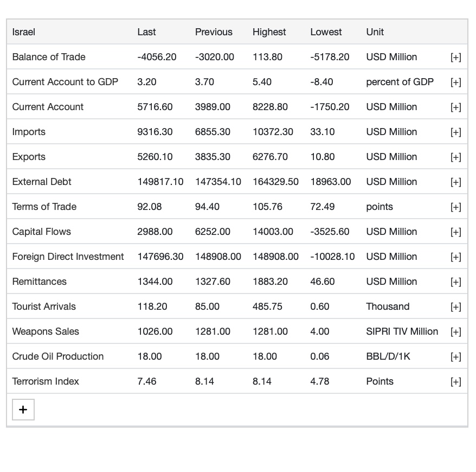Image resolution: width=476 pixels, height=472 pixels.
Task: Expand the Remittances row
Action: [x=455, y=282]
